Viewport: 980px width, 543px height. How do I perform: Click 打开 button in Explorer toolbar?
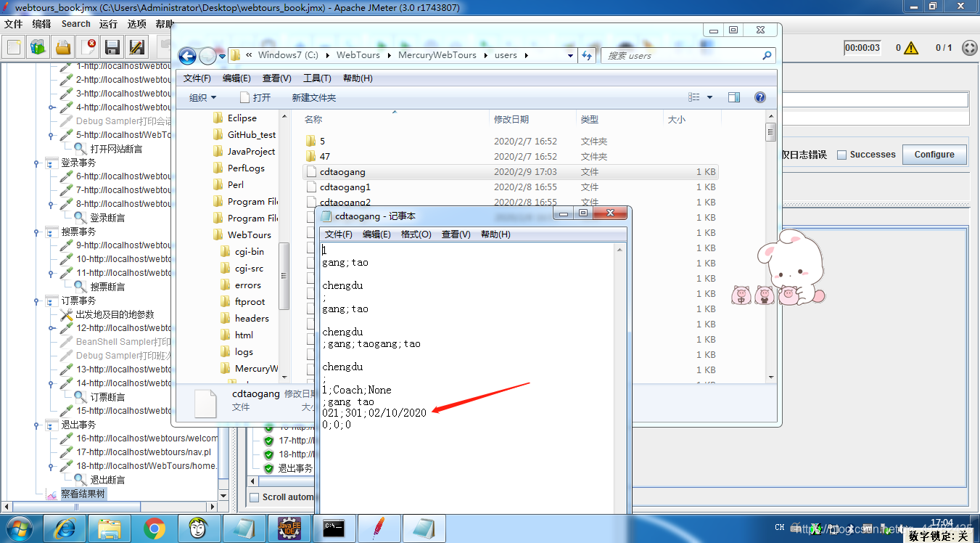pos(256,98)
